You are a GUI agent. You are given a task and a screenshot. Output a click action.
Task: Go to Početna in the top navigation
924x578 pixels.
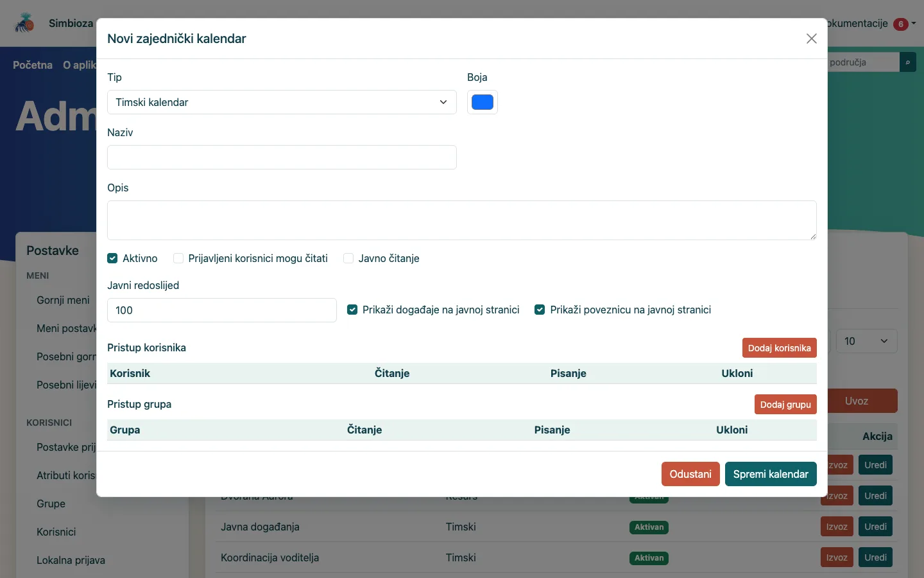(33, 65)
